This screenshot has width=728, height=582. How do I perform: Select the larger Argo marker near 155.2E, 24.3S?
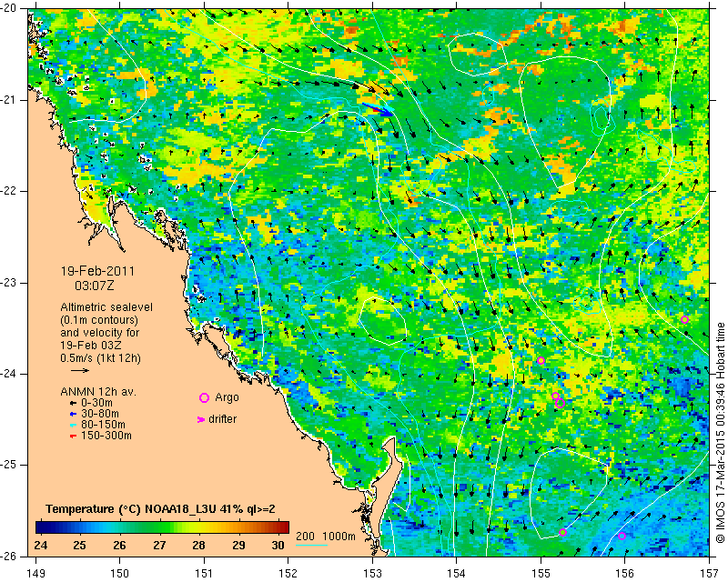coord(560,404)
